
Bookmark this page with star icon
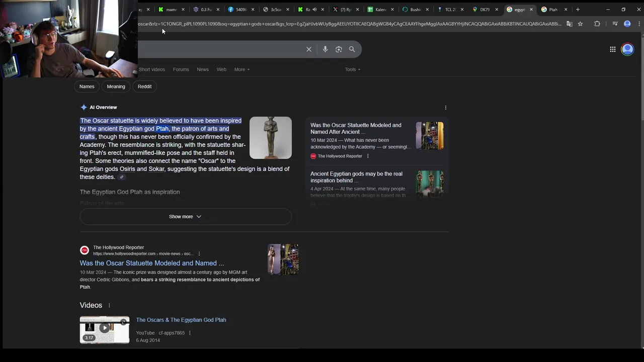[580, 24]
